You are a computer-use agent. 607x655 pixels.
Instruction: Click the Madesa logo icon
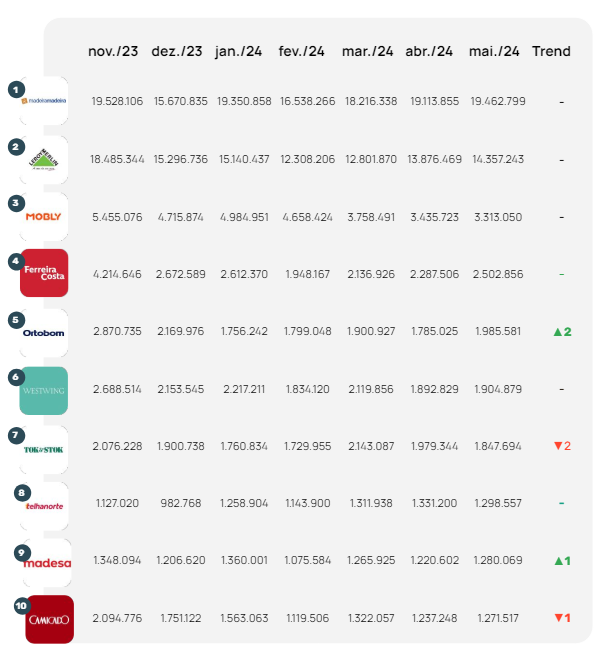coord(47,562)
